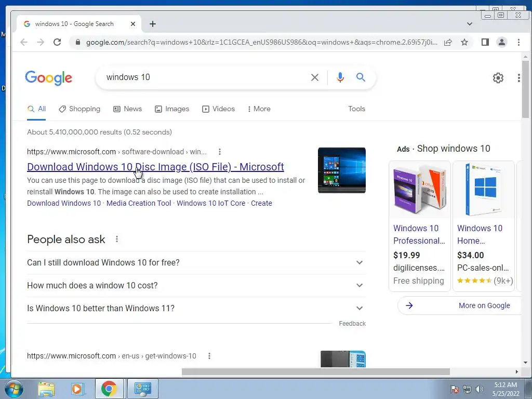Switch to the Shopping tab
The height and width of the screenshot is (399, 532).
[x=79, y=109]
